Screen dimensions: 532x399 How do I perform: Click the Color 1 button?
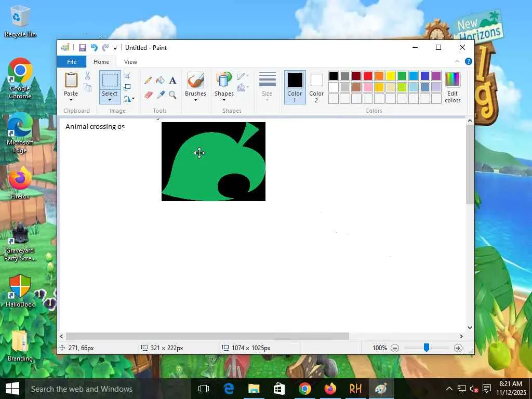(x=295, y=87)
